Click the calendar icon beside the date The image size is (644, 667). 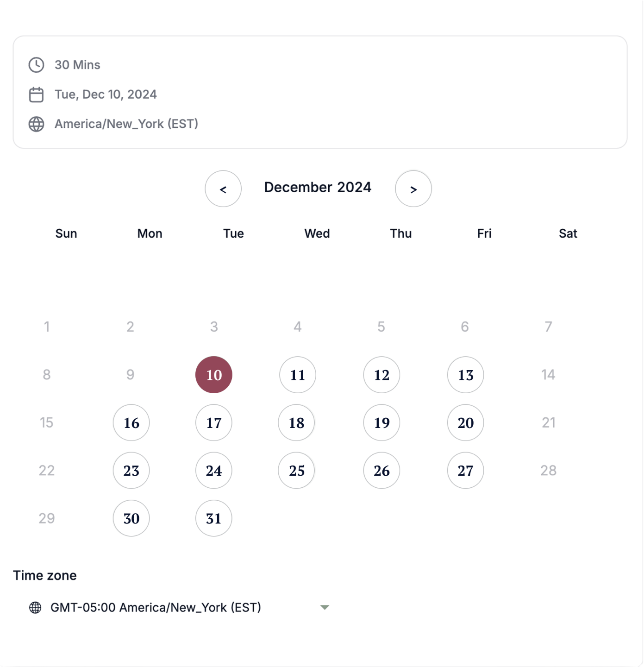(36, 94)
